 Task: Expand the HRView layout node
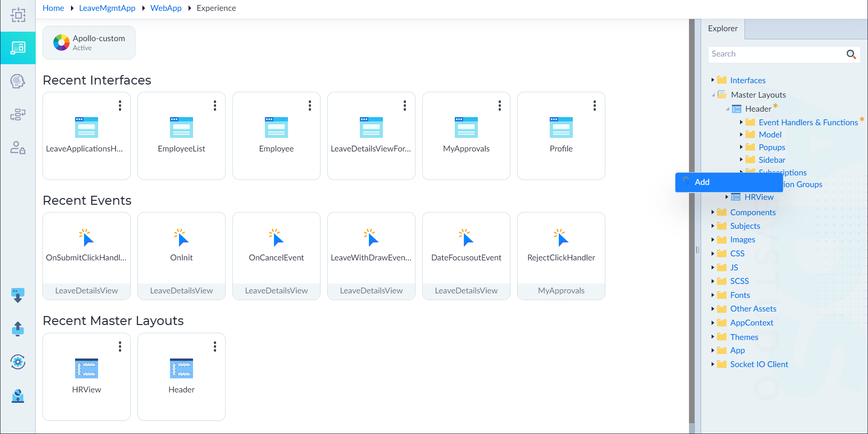726,197
